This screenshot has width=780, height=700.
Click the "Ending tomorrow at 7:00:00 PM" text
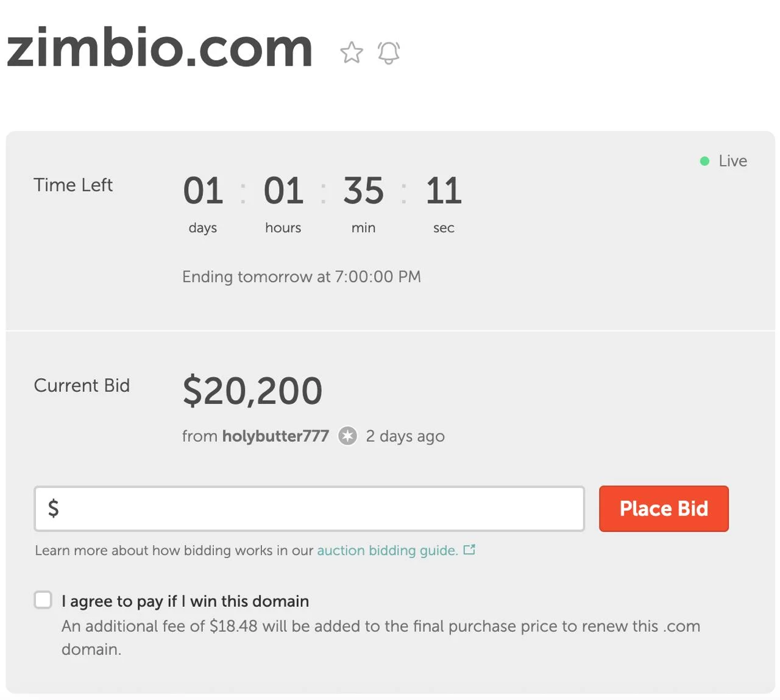coord(302,277)
